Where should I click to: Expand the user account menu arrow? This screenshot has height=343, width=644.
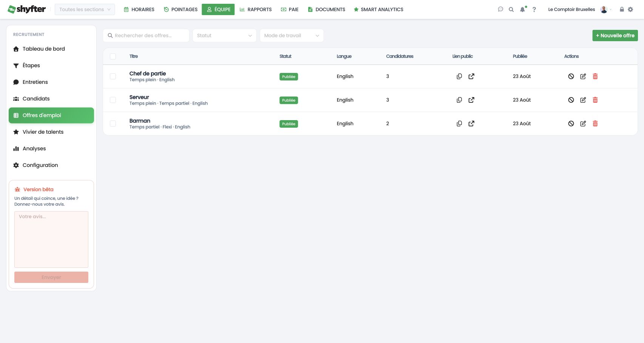[610, 10]
